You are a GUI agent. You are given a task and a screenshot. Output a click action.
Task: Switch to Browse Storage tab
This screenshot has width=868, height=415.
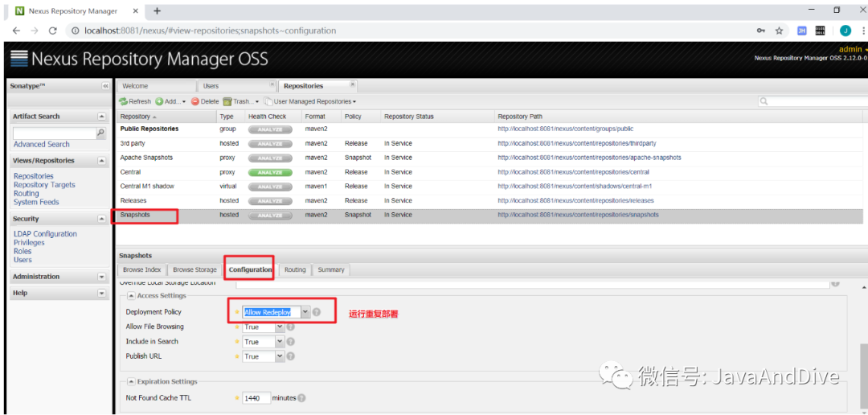point(194,270)
